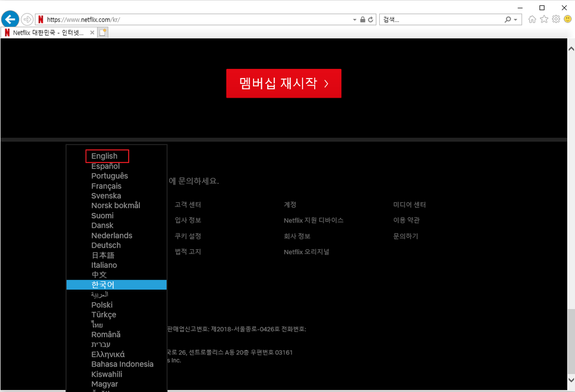The image size is (575, 392).
Task: Choose English in the language list
Action: tap(104, 156)
